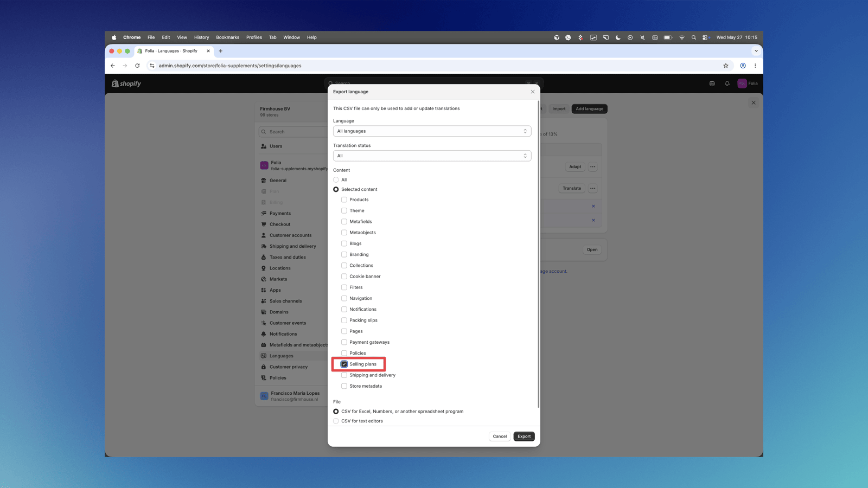Viewport: 868px width, 488px height.
Task: Open more options beside Translate button
Action: [593, 189]
